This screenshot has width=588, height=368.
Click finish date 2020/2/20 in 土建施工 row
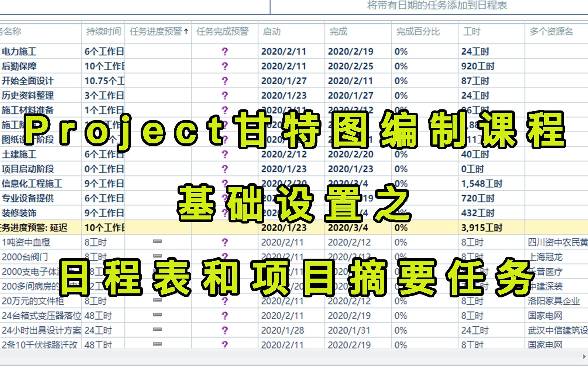(351, 154)
